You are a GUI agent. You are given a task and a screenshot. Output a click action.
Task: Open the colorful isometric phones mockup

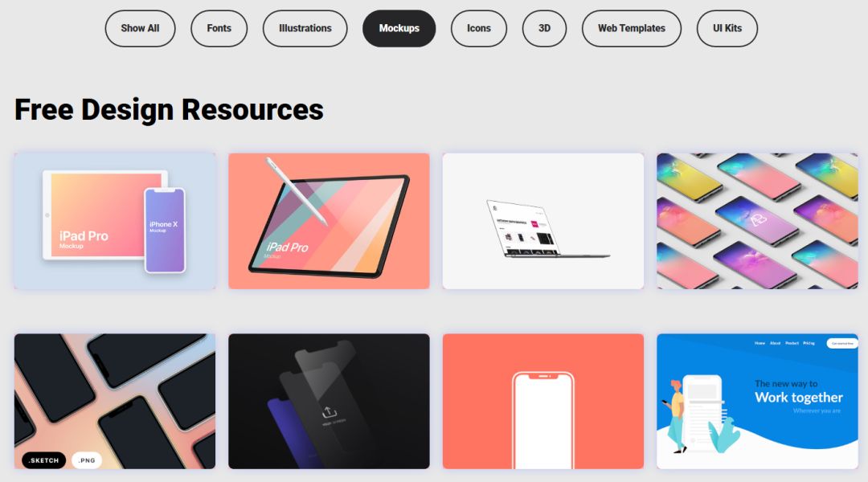[757, 222]
